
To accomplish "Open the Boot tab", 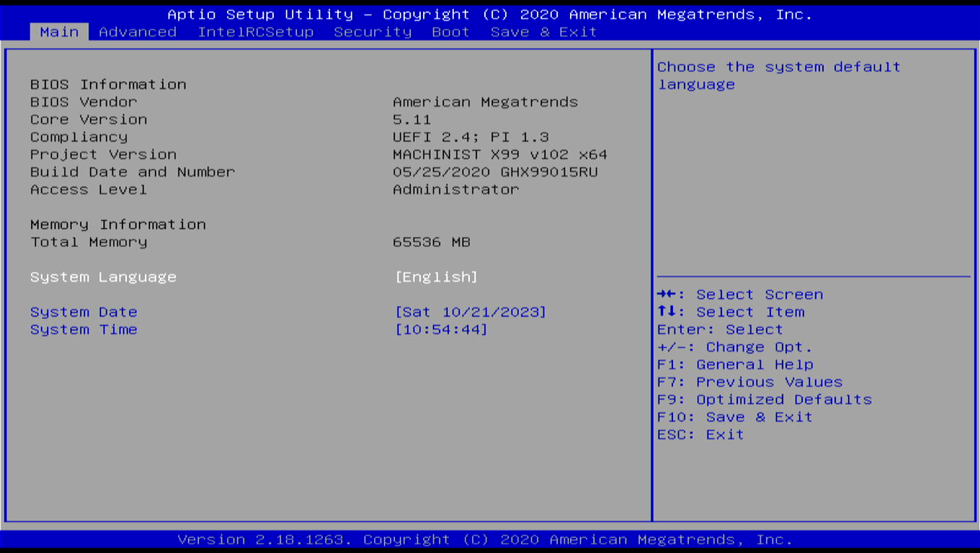I will (x=451, y=32).
